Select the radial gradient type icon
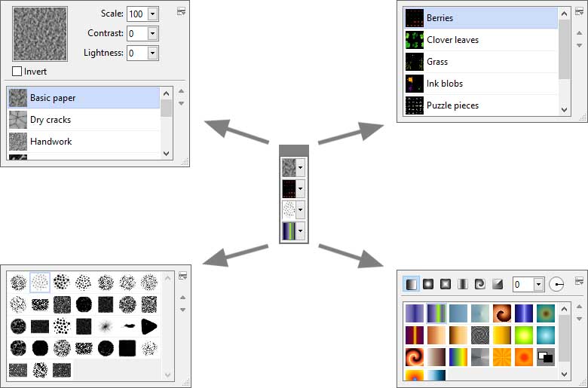This screenshot has height=388, width=588. (428, 284)
